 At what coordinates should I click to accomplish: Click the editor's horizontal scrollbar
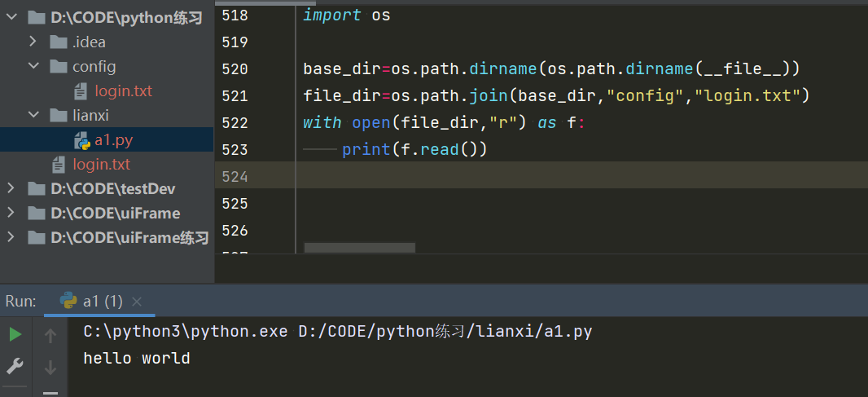(x=359, y=247)
